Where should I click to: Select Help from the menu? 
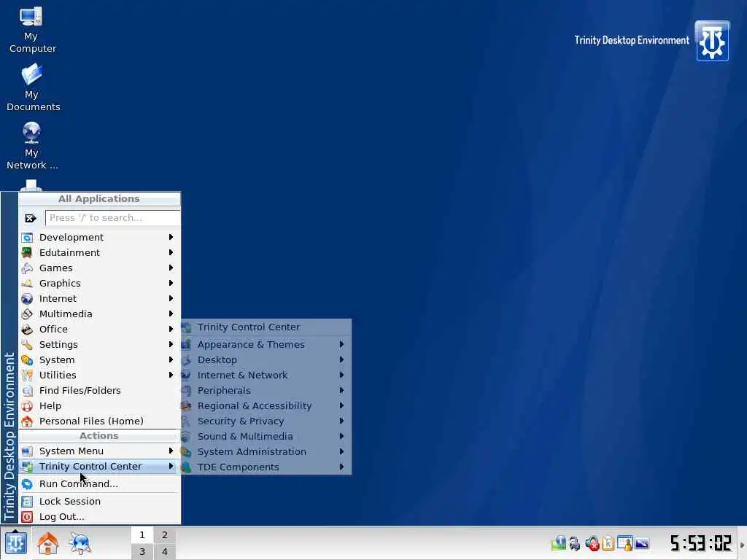click(99, 405)
